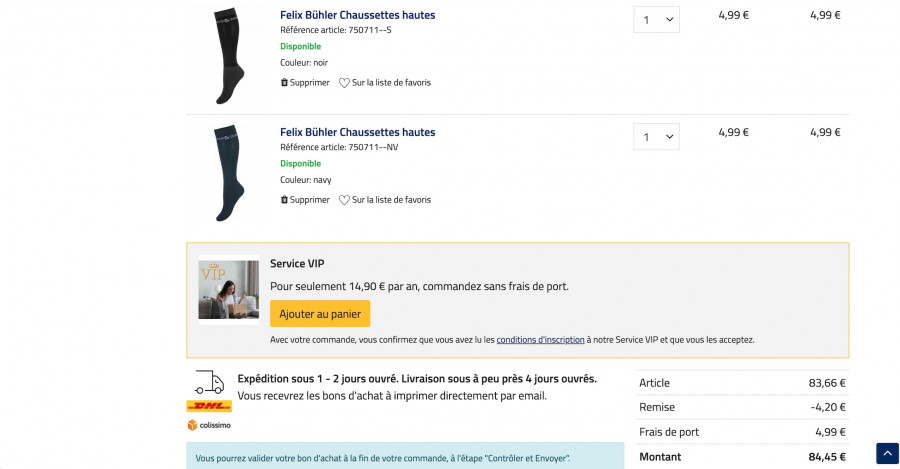Click the black socks product thumbnail
The width and height of the screenshot is (900, 469).
226,55
